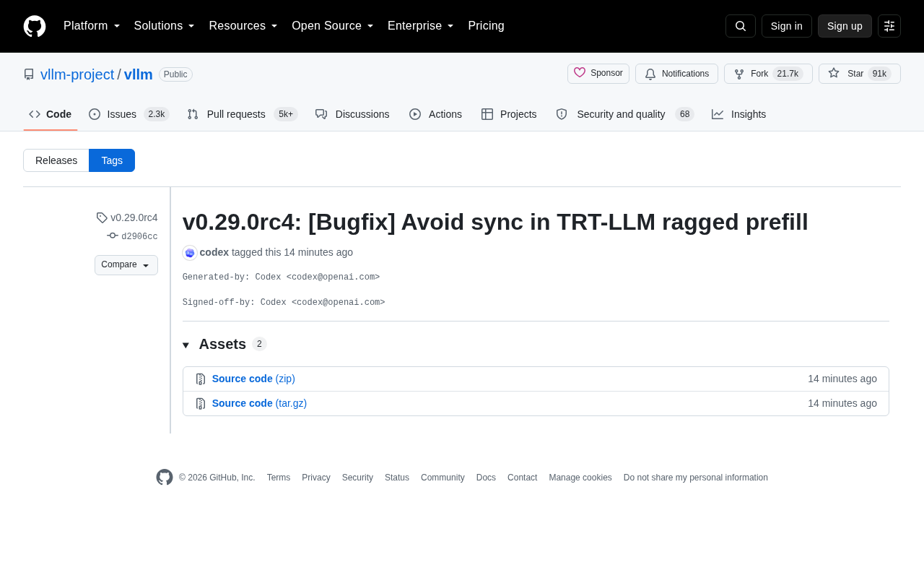Open the vllm repository link
This screenshot has height=578, width=924.
[139, 74]
